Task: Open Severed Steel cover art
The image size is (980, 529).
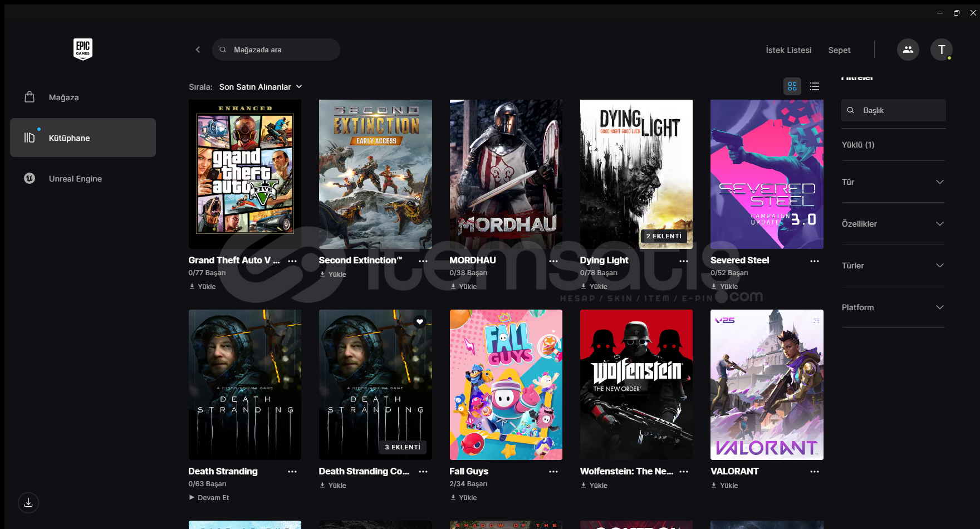Action: pyautogui.click(x=767, y=174)
